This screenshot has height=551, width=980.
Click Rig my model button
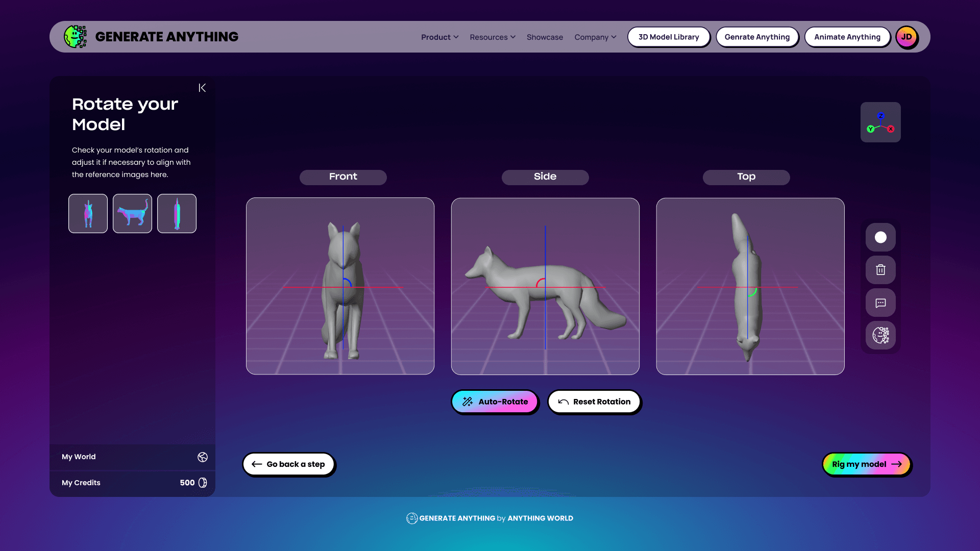(866, 464)
